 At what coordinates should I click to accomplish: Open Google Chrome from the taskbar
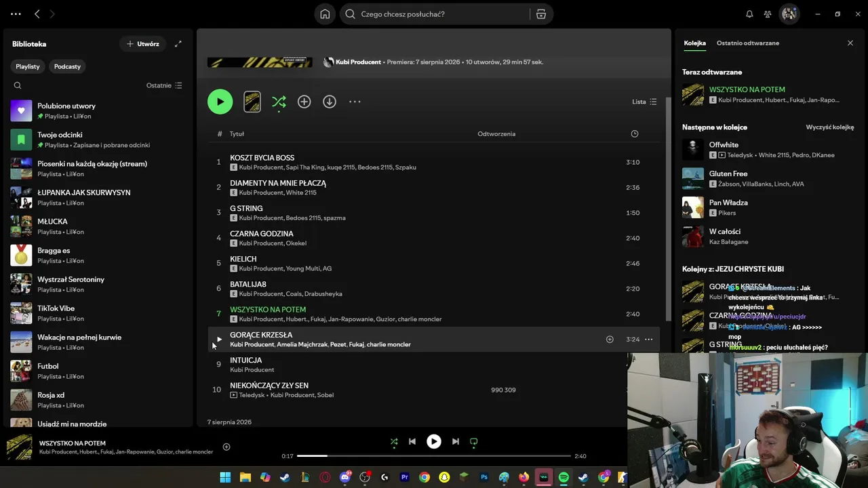click(x=425, y=477)
